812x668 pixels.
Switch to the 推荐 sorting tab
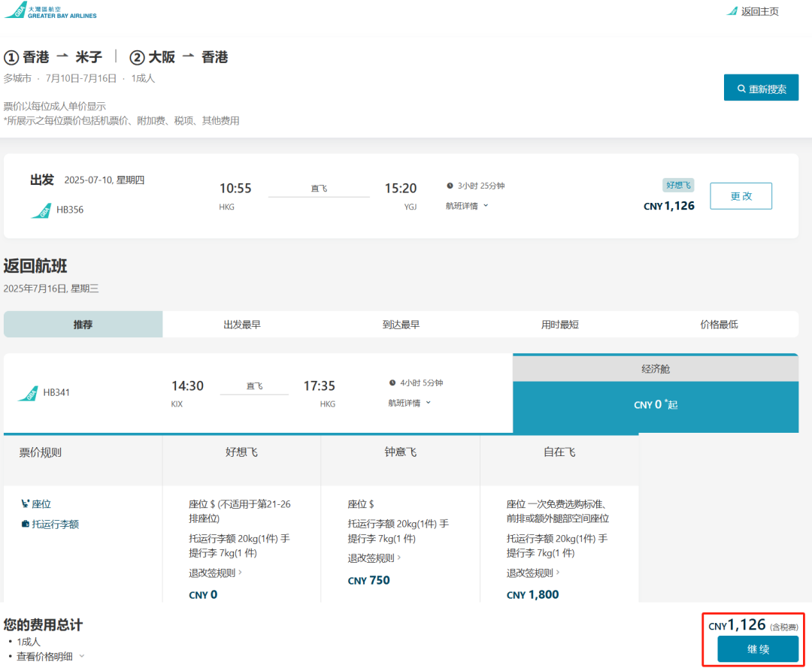click(x=83, y=323)
